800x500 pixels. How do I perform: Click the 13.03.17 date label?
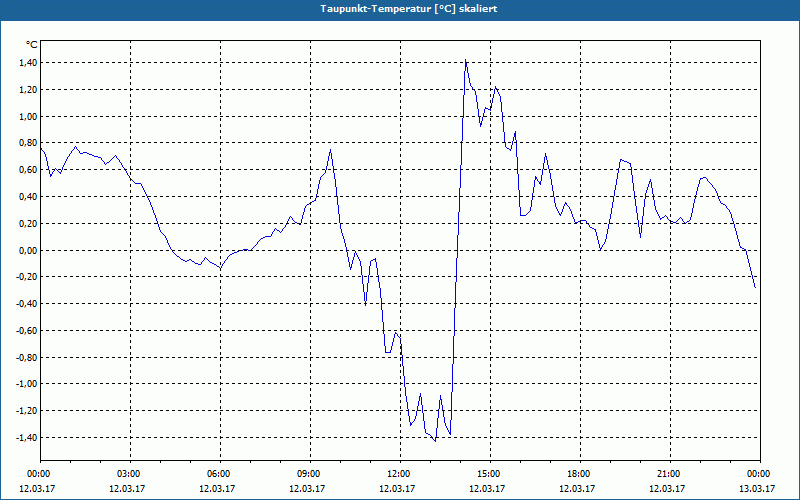(x=757, y=488)
